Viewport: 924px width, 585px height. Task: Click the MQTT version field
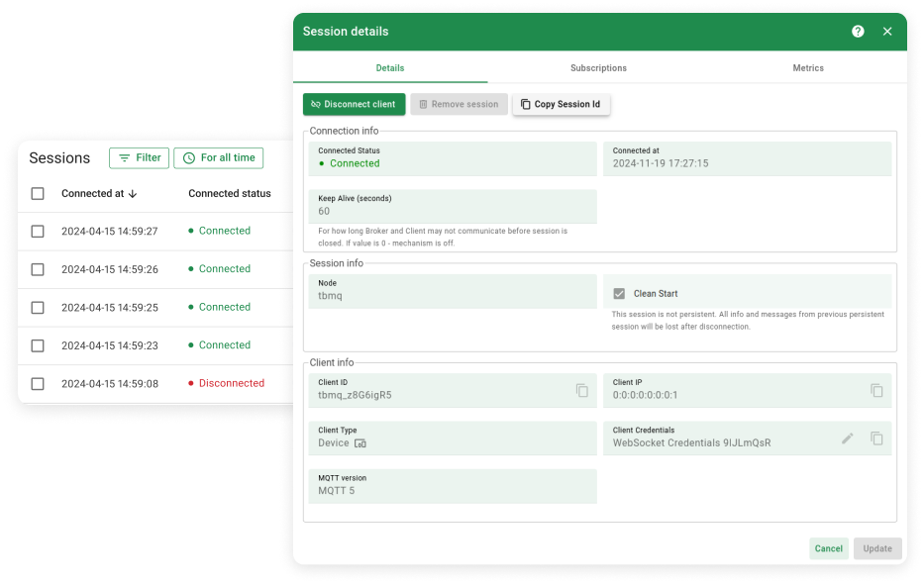pos(453,486)
